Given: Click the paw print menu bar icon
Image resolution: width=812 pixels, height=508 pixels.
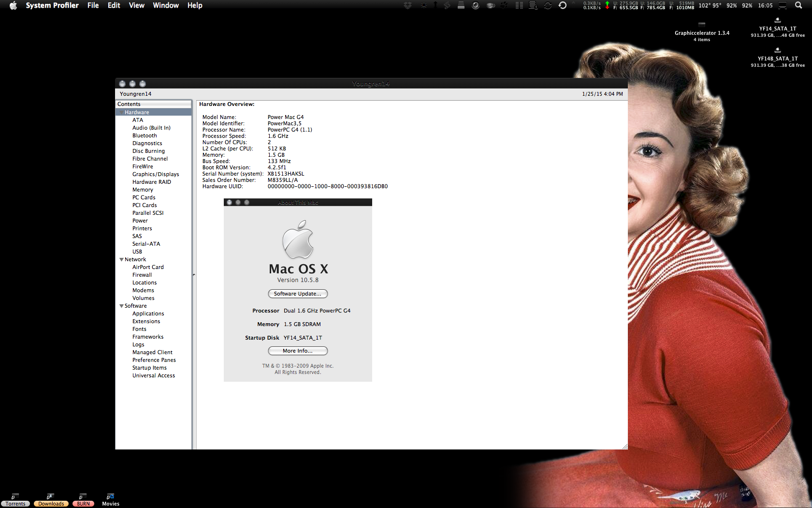Looking at the screenshot, I should pos(504,5).
